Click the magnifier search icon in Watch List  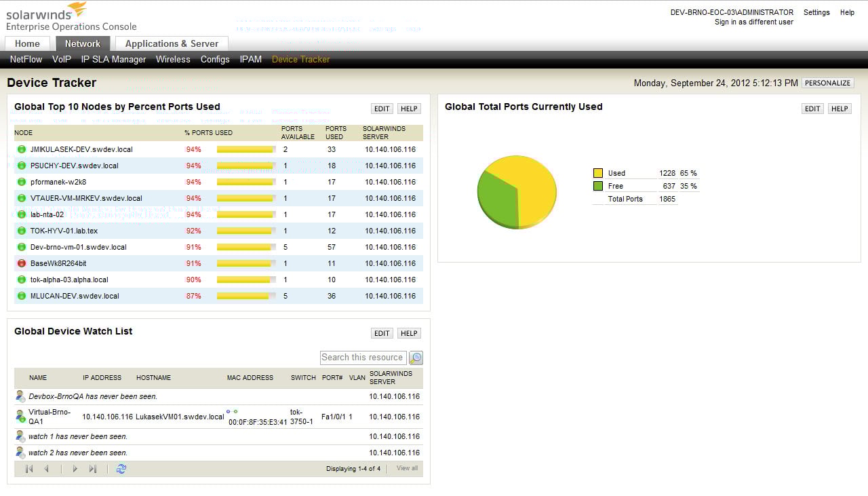pos(416,358)
